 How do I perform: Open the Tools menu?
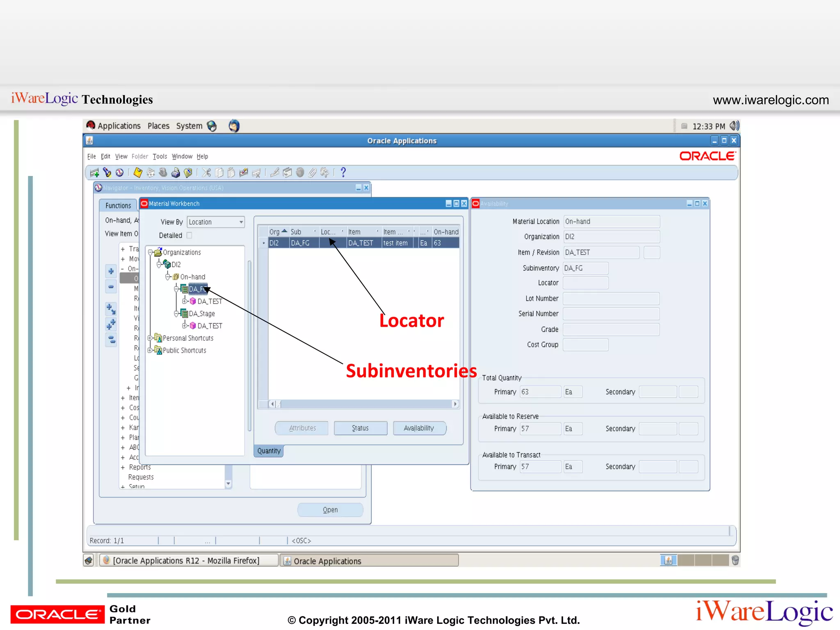pos(160,156)
